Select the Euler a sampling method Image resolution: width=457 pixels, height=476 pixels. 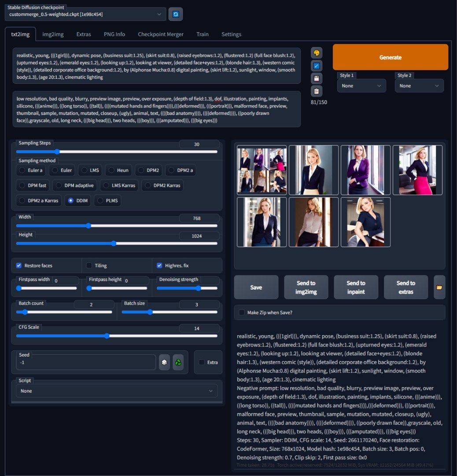click(x=22, y=170)
